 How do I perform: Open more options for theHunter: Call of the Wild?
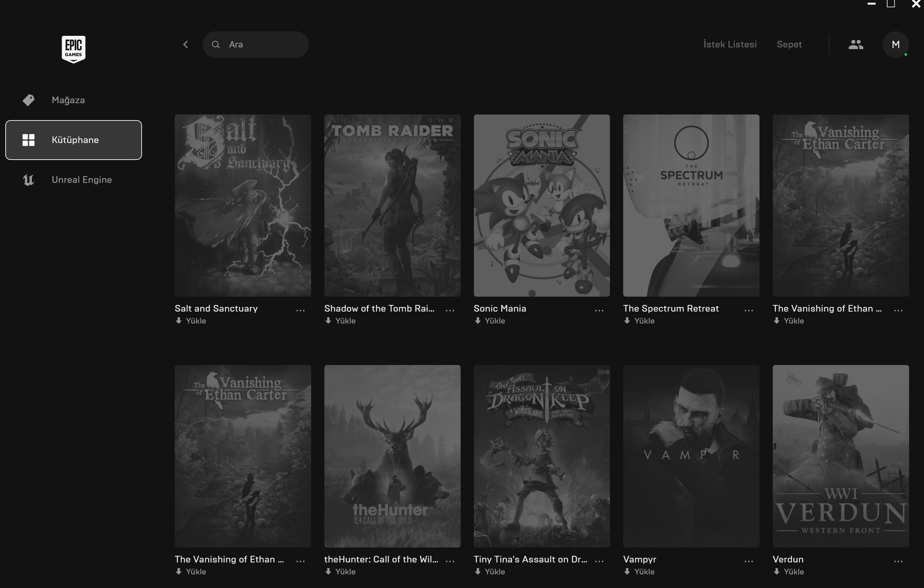[450, 561]
